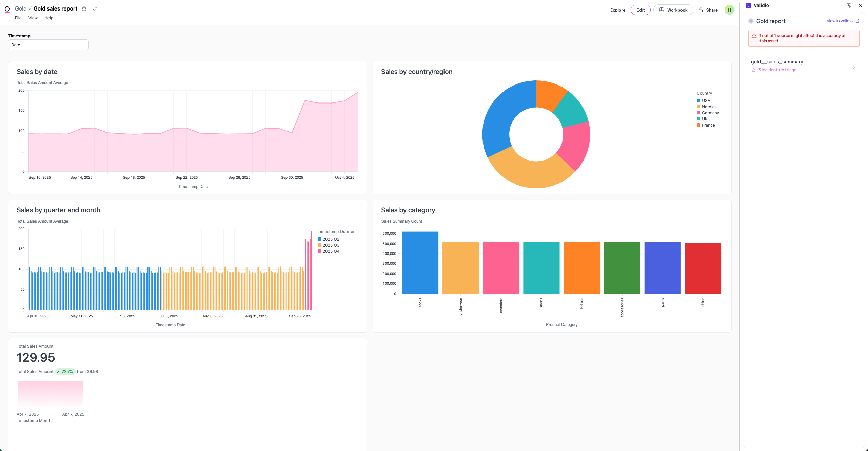Viewport: 868px width, 451px height.
Task: Open the File menu
Action: [18, 18]
